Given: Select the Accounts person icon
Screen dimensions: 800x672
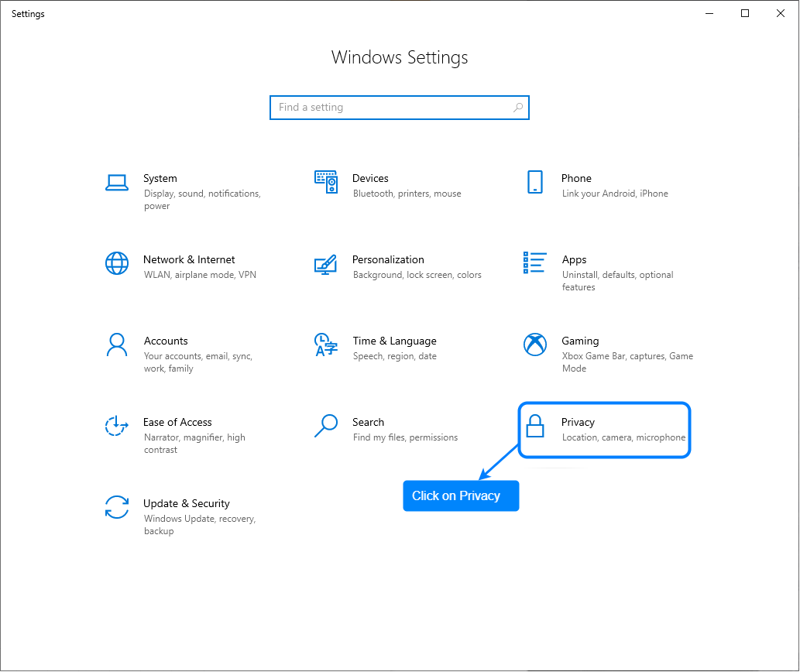Looking at the screenshot, I should click(116, 345).
